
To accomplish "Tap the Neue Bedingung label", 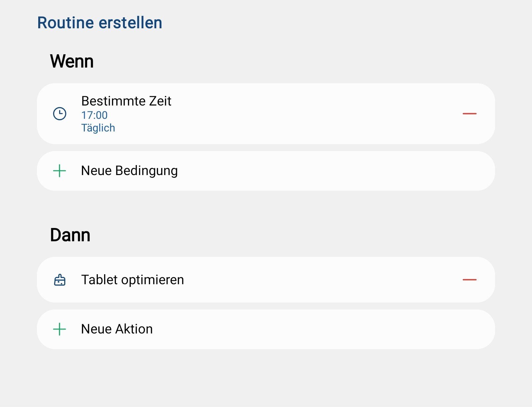I will pyautogui.click(x=129, y=171).
